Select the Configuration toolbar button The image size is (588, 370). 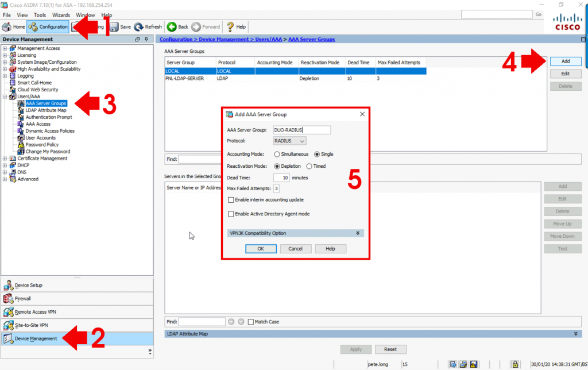click(x=48, y=26)
